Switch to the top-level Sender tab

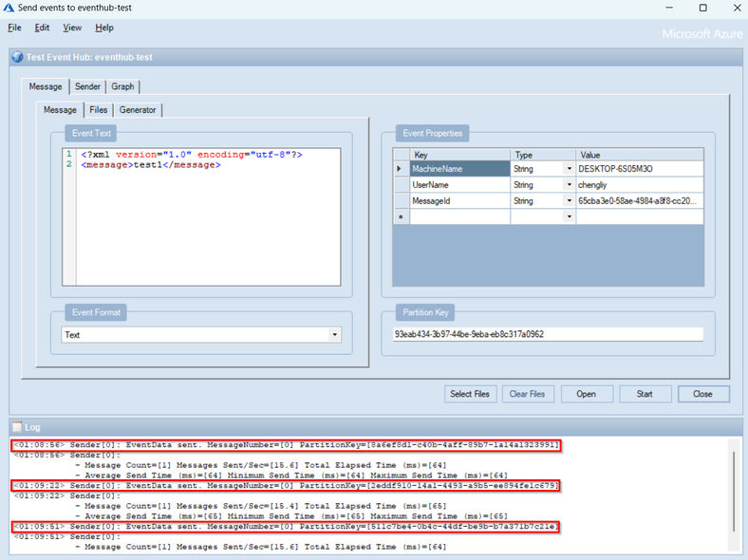(x=87, y=86)
